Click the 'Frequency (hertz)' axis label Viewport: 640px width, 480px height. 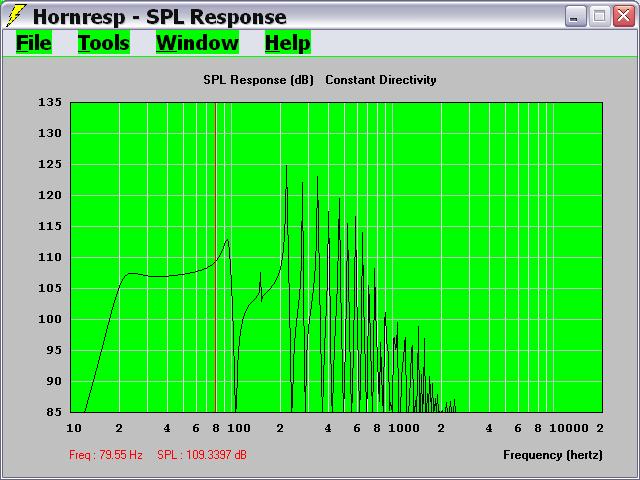click(x=553, y=455)
